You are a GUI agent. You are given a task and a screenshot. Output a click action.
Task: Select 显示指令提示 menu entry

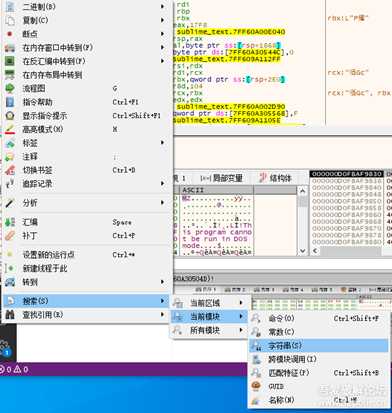click(86, 116)
